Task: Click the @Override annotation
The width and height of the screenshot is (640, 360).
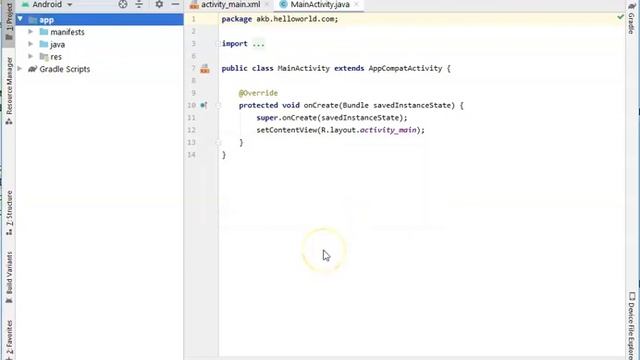Action: [258, 93]
